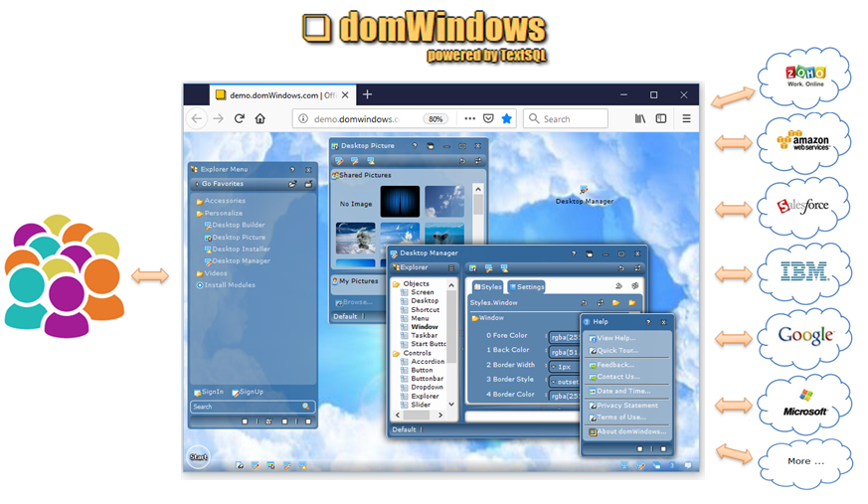Open page actions three-dot menu
The image size is (868, 504).
(x=469, y=118)
